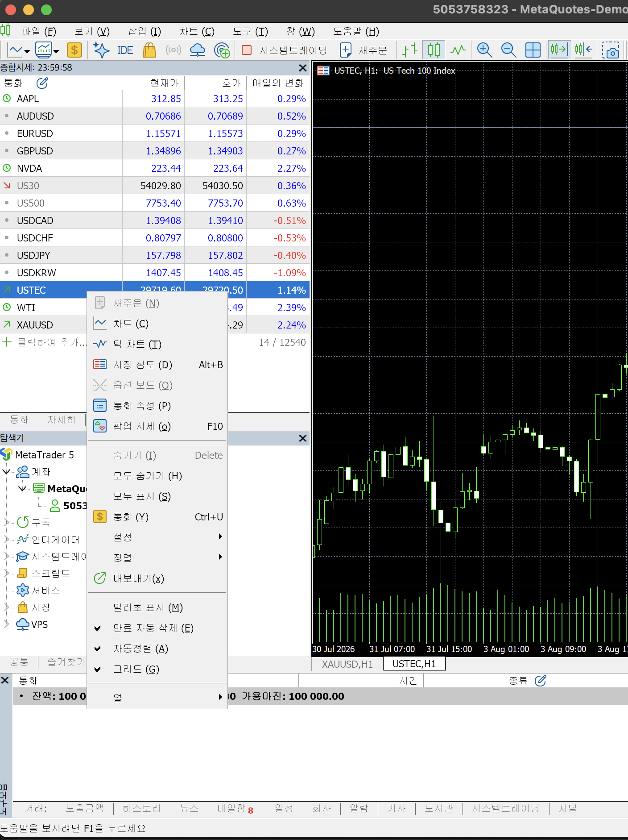Collapse the 계좌 accounts tree node
The image size is (628, 840).
[x=7, y=472]
